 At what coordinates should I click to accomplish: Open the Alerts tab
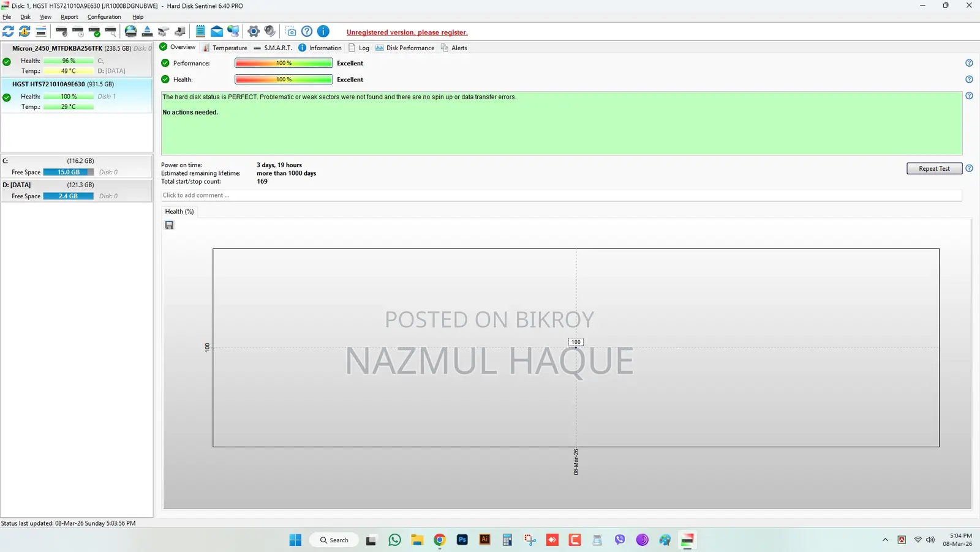[x=454, y=48]
